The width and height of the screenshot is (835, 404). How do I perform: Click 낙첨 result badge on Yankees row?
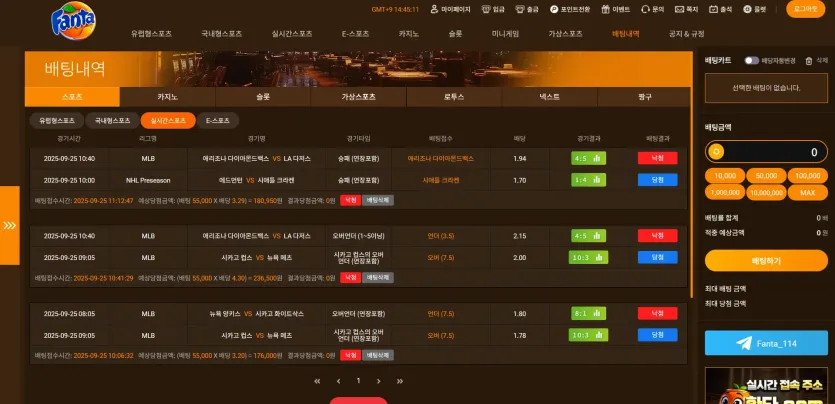658,314
